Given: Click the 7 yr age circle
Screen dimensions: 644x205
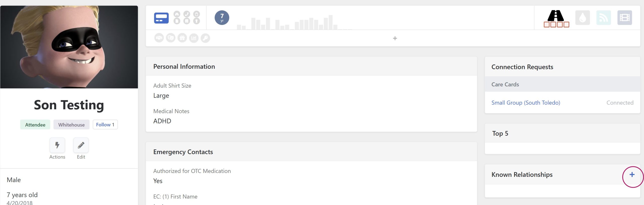Looking at the screenshot, I should (222, 18).
